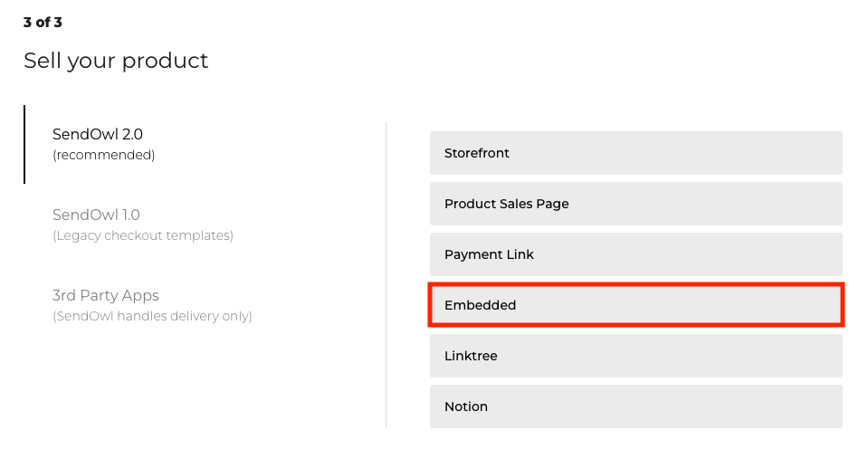Viewport: 868px width, 459px height.
Task: Choose the Storefront selling option
Action: click(635, 153)
